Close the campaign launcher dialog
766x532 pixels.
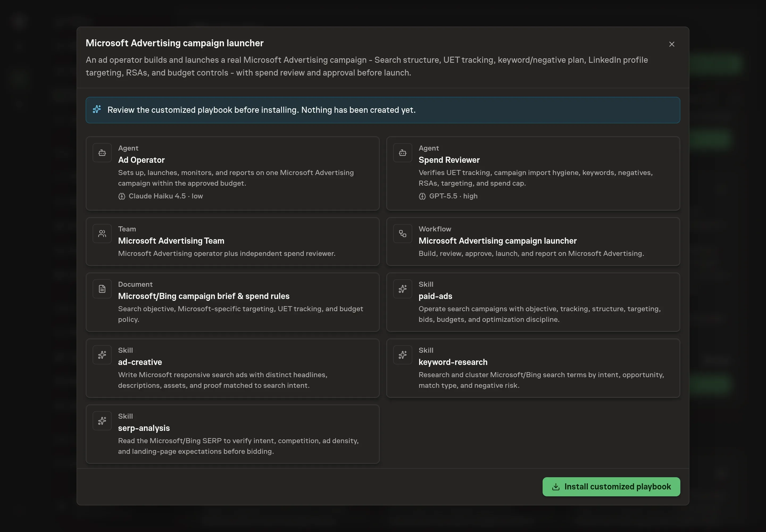[671, 44]
